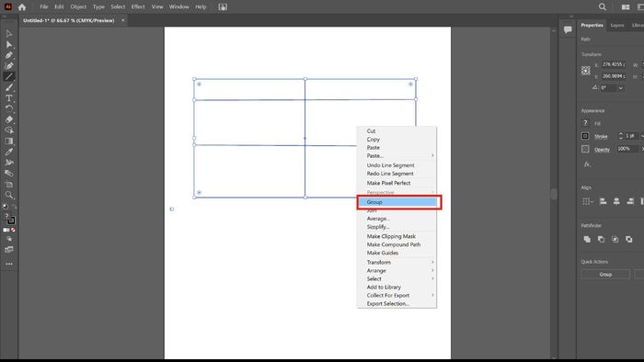Click the X coordinate input field
The width and height of the screenshot is (644, 362).
coord(614,64)
